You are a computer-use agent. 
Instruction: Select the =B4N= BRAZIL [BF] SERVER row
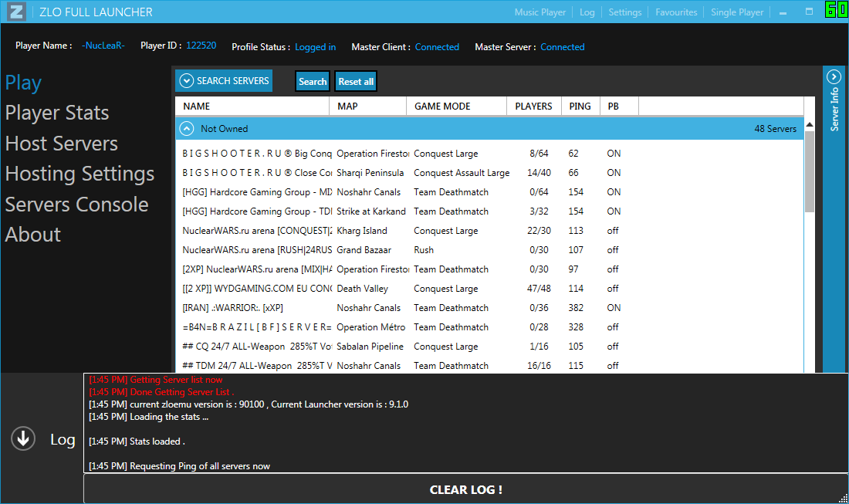489,327
